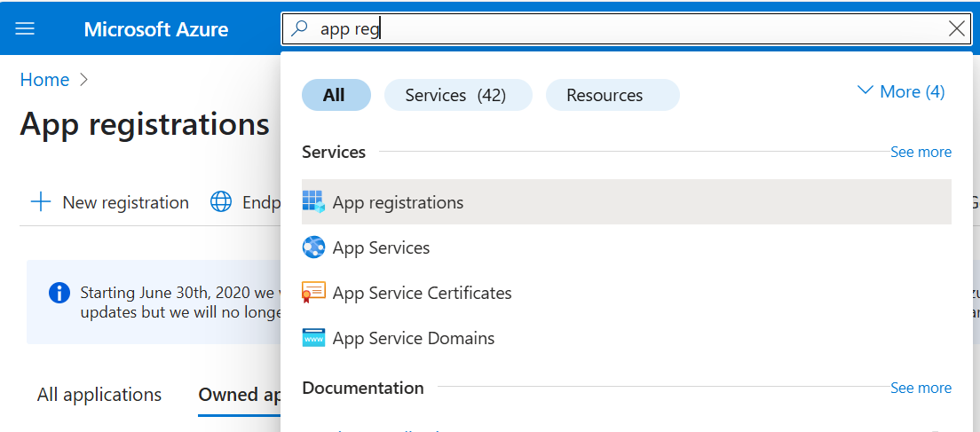Viewport: 980px width, 432px height.
Task: Go to Home in the breadcrumb
Action: [x=44, y=80]
